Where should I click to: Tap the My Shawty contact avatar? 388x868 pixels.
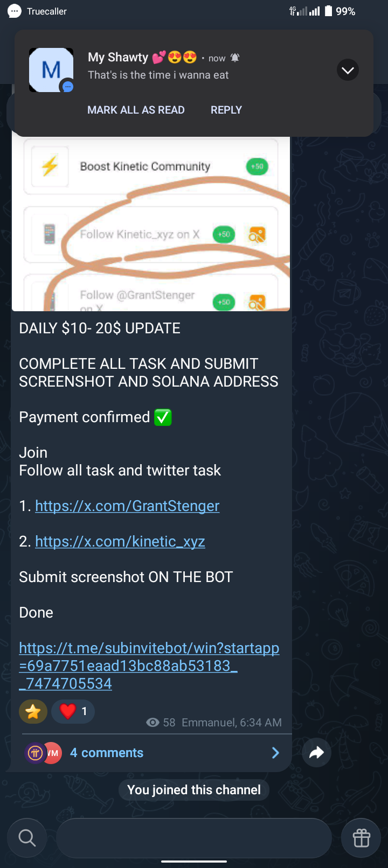51,70
